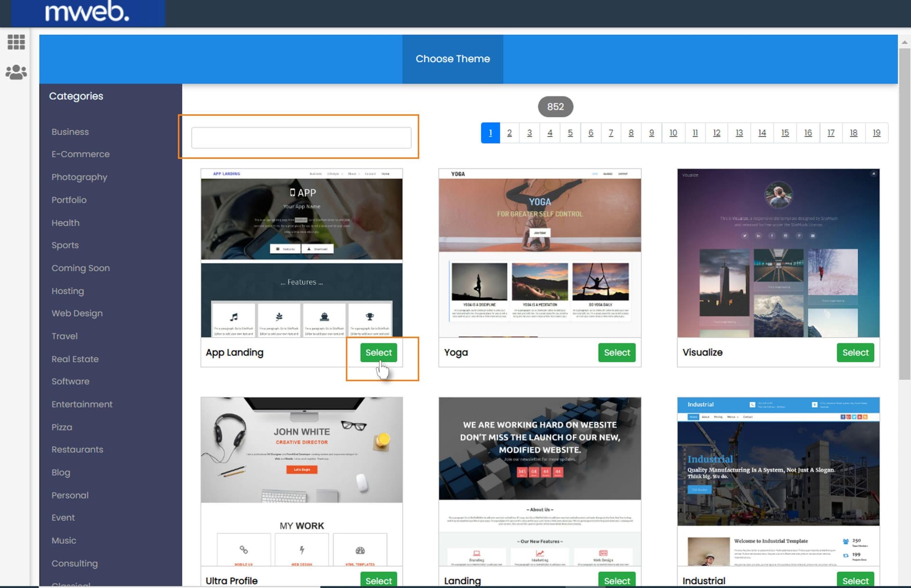Select the Ultra Profile theme
Screen dimensions: 911x588
(x=379, y=580)
